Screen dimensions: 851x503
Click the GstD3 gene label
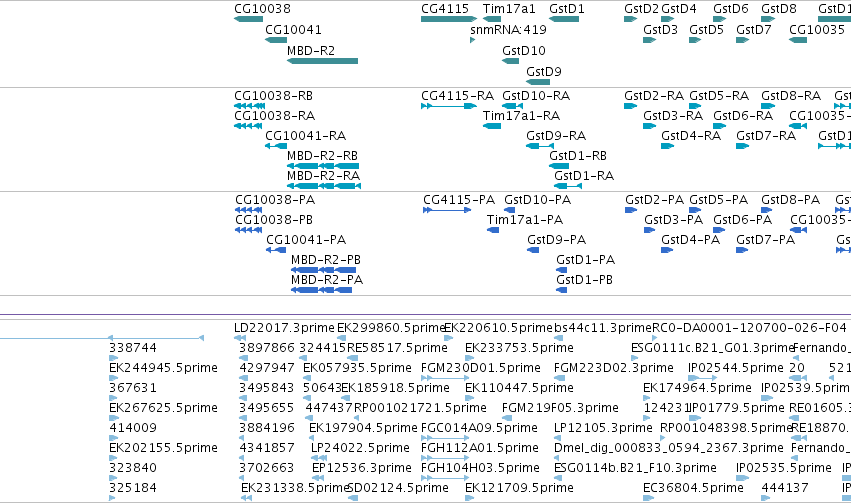coord(660,29)
